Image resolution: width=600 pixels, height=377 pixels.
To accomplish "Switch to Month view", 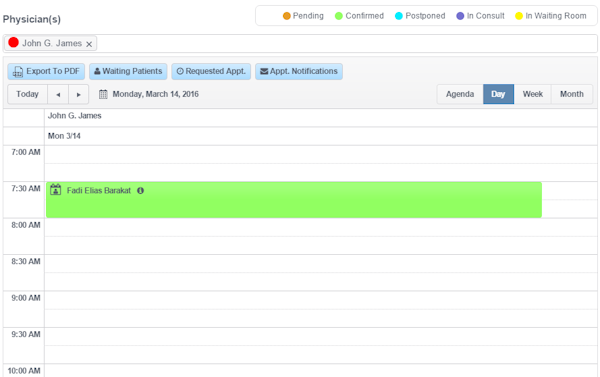I will [x=572, y=94].
